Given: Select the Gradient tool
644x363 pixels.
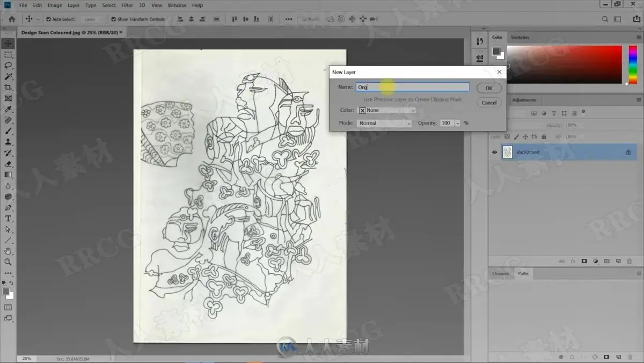Looking at the screenshot, I should (8, 175).
